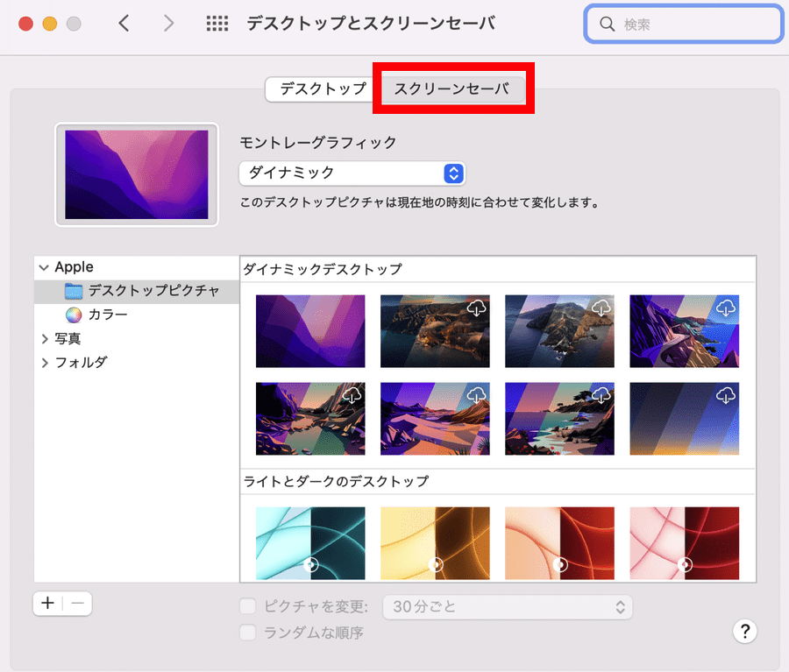Enable the ピクチャを変更 checkbox
Image resolution: width=789 pixels, height=672 pixels.
pyautogui.click(x=248, y=606)
